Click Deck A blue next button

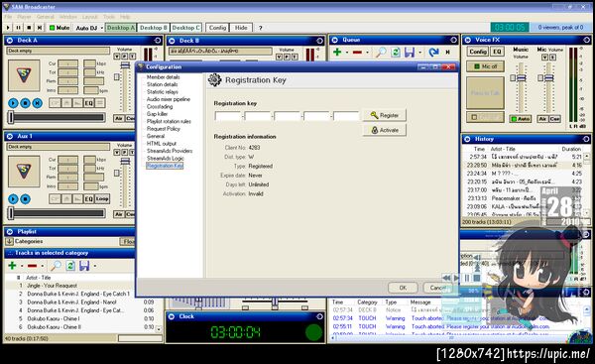(x=38, y=103)
